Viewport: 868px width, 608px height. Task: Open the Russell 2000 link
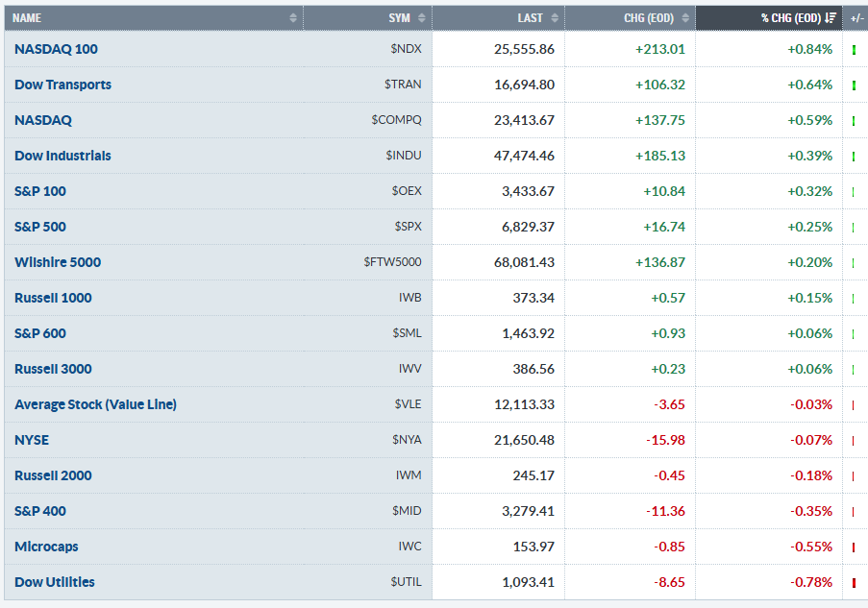53,475
